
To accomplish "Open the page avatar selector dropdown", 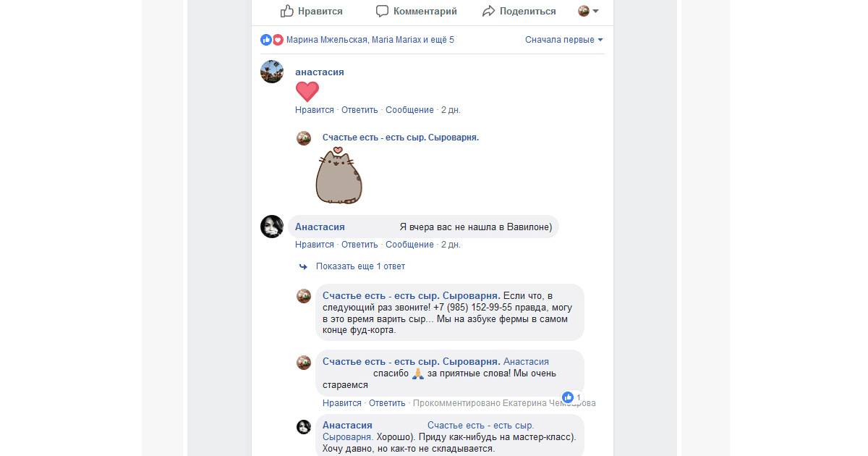I will pyautogui.click(x=588, y=11).
